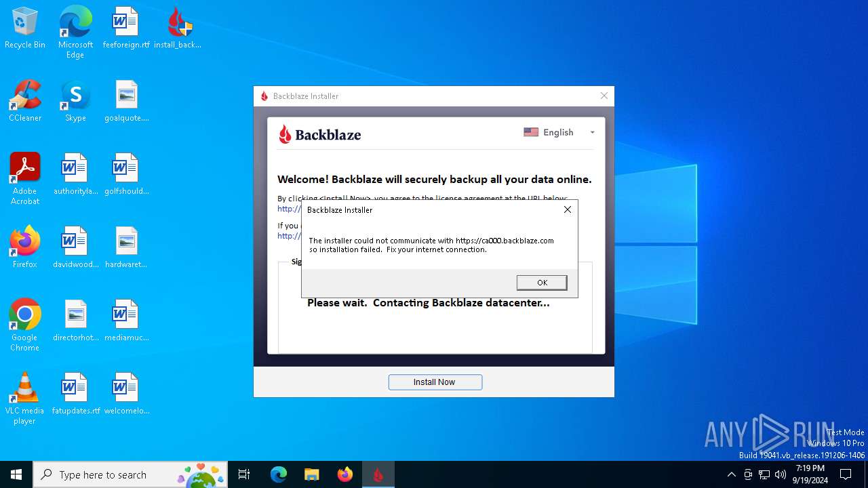
Task: Open the English language dropdown
Action: click(x=559, y=132)
